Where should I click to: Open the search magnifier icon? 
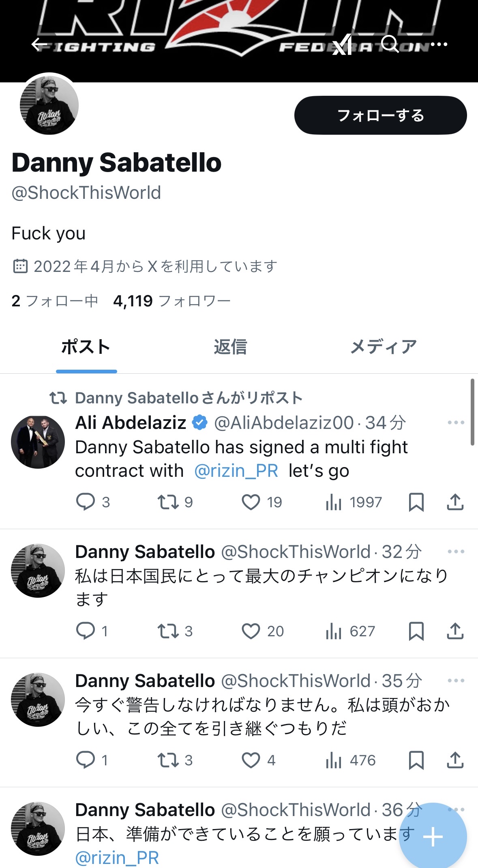pyautogui.click(x=390, y=44)
